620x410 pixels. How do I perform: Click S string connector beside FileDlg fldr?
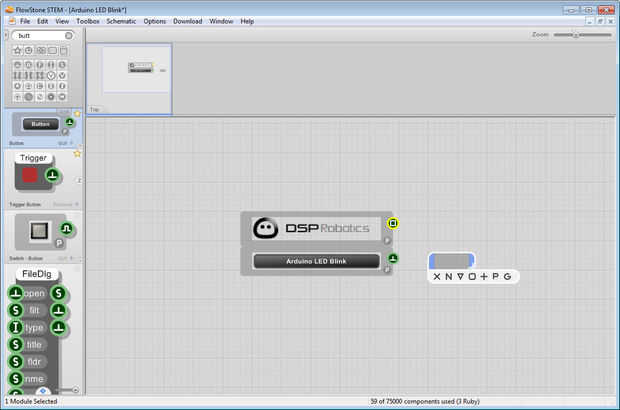(16, 361)
